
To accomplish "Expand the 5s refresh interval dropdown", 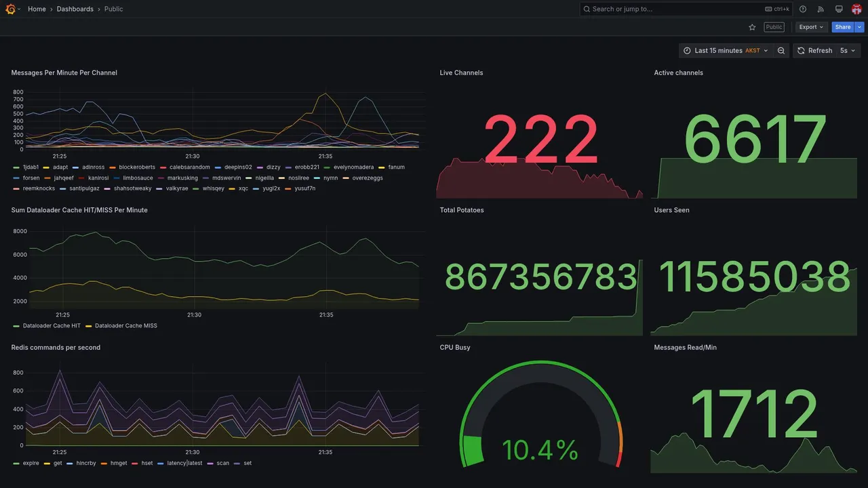I will 848,51.
